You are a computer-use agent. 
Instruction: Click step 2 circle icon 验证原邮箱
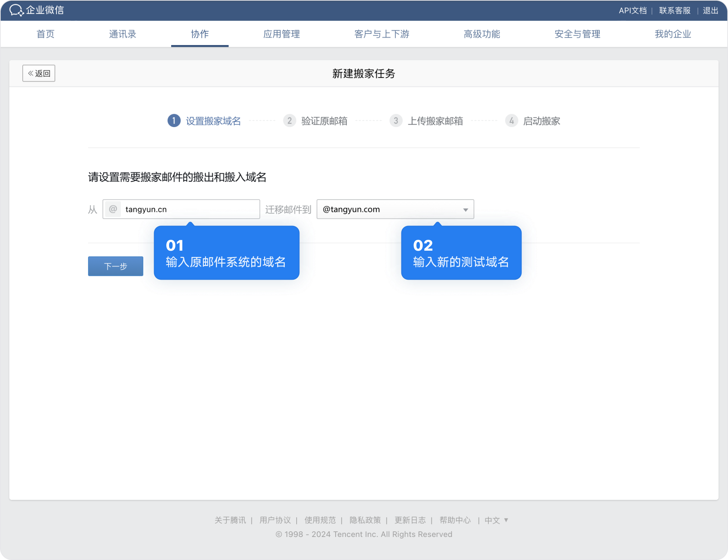coord(289,121)
